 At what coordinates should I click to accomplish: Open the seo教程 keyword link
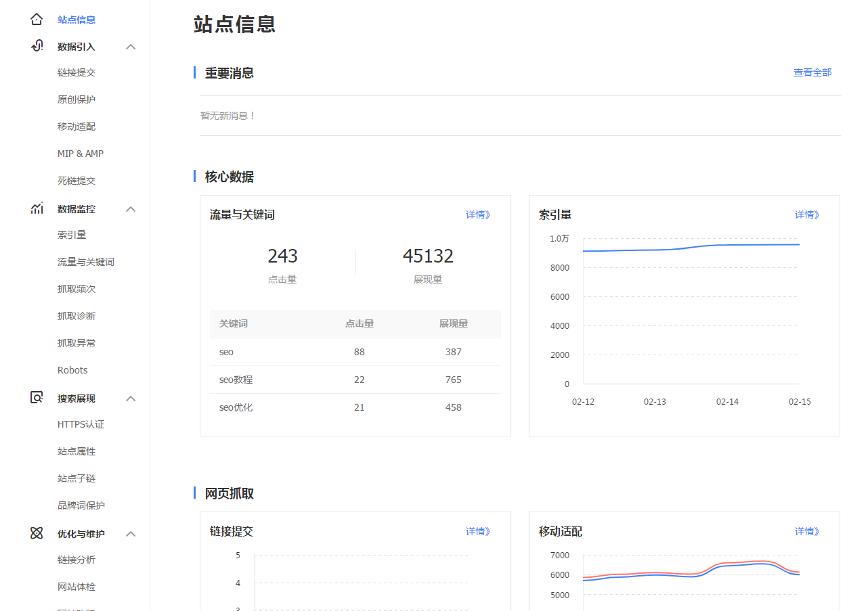click(x=235, y=380)
